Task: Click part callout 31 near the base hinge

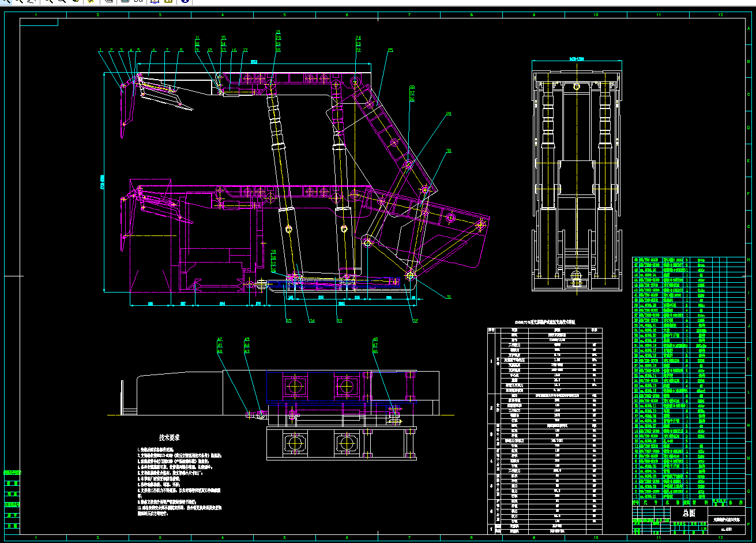Action: (x=449, y=297)
